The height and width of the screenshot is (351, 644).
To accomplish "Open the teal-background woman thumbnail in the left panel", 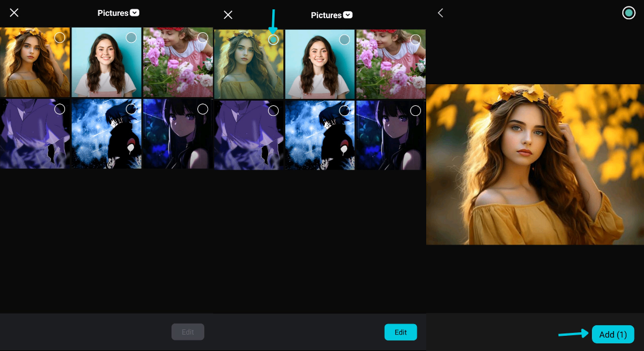I will 107,63.
